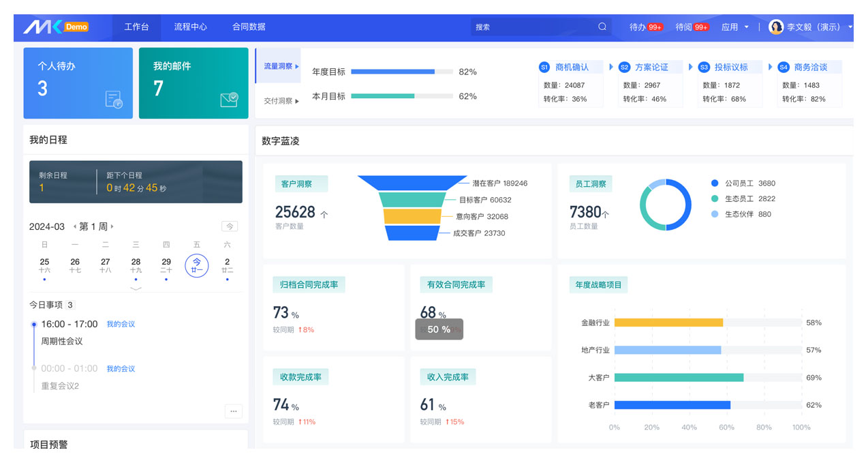Go to the previous week in the calendar

point(75,226)
